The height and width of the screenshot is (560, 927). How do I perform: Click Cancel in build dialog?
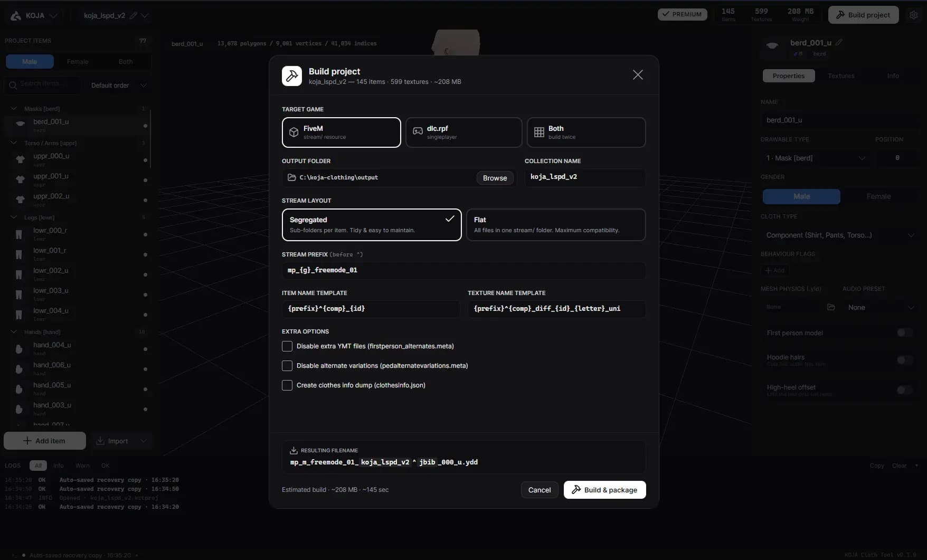coord(540,490)
